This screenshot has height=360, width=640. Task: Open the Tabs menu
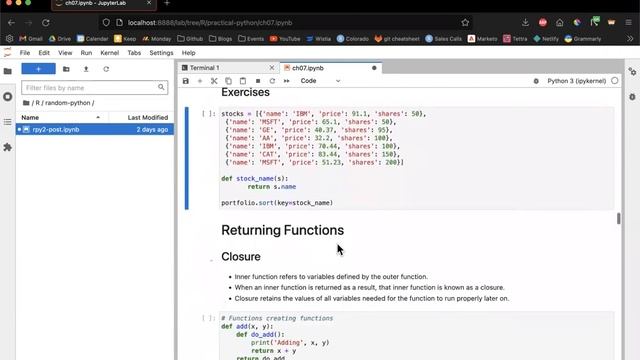134,53
